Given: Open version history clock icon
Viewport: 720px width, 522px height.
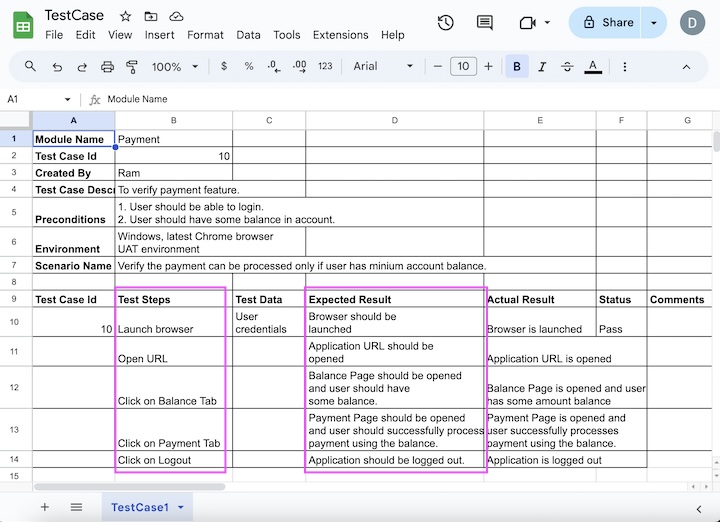Looking at the screenshot, I should coord(446,22).
